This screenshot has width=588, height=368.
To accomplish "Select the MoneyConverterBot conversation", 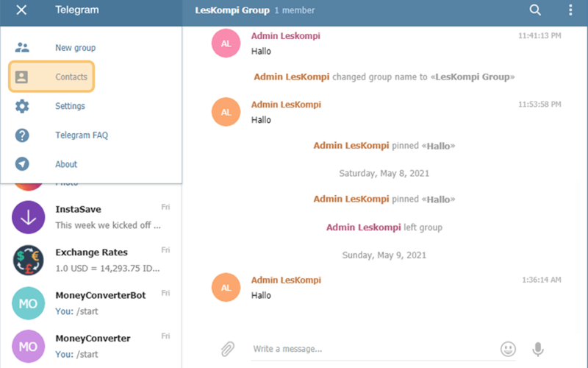I will click(91, 303).
